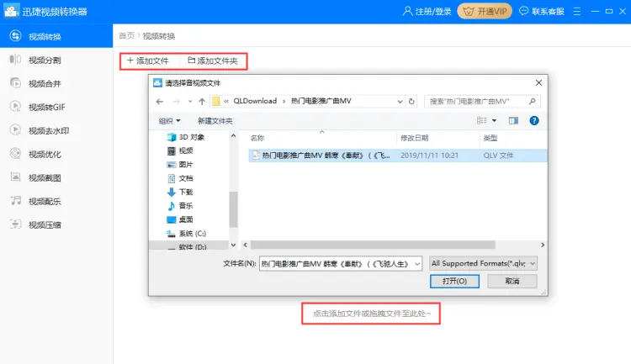631x364 pixels.
Task: Click the file list horizontal scrollbar
Action: [373, 245]
